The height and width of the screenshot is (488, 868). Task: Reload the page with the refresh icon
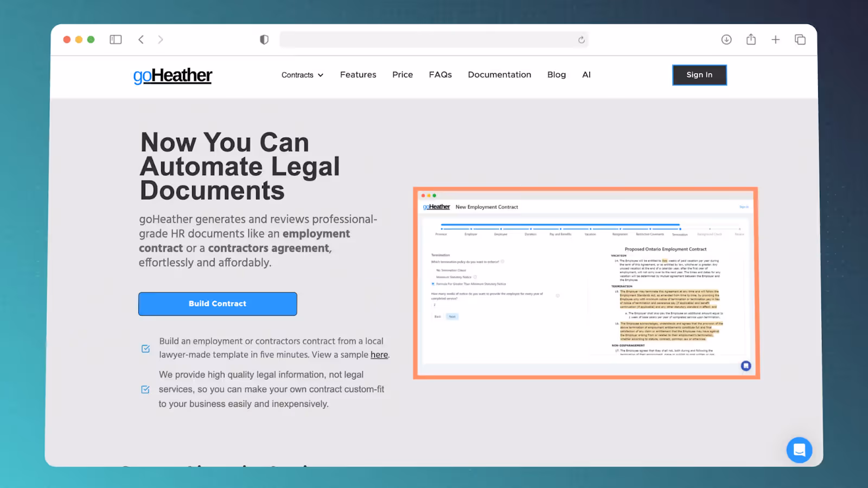[x=581, y=40]
